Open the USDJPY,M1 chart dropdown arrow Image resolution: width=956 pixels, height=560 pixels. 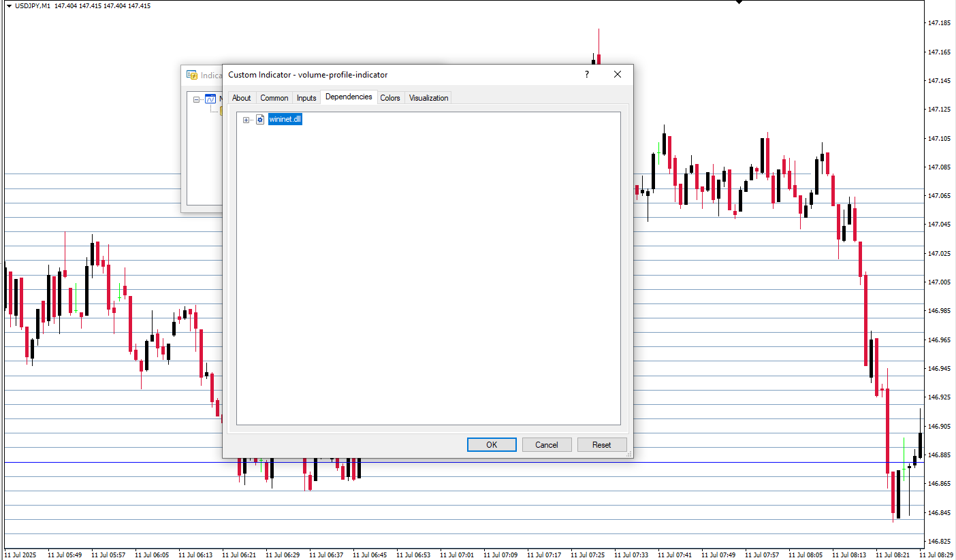9,5
